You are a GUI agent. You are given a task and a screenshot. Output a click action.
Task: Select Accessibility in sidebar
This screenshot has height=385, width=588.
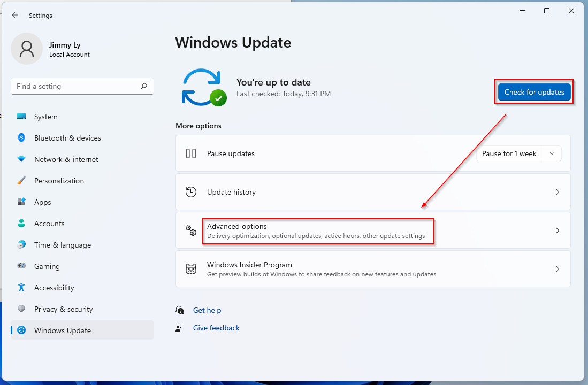(x=82, y=287)
